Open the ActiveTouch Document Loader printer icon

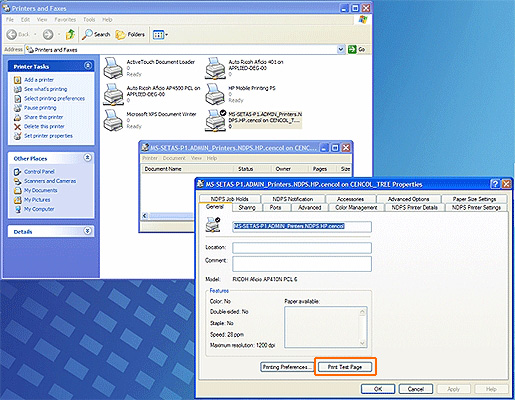[x=113, y=68]
